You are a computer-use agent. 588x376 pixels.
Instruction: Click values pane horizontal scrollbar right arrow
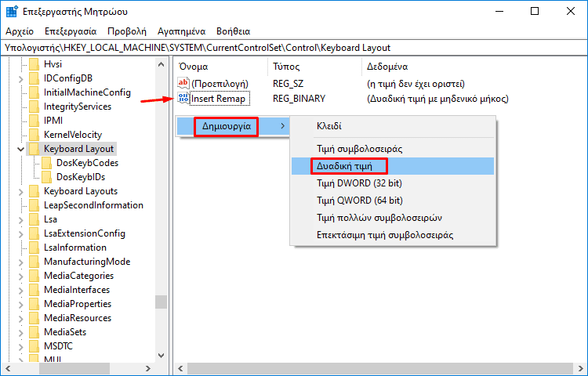(580, 368)
